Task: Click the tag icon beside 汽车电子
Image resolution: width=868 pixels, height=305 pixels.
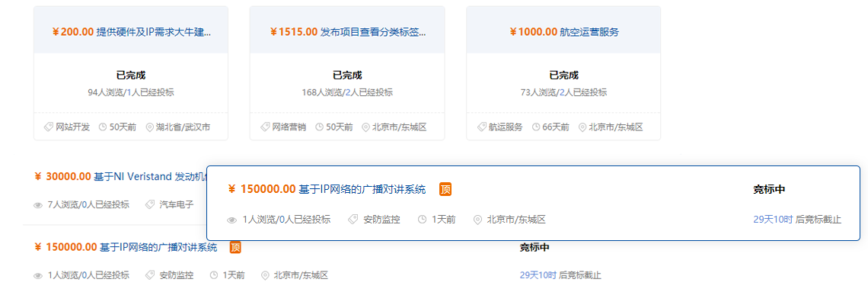Action: pyautogui.click(x=151, y=205)
